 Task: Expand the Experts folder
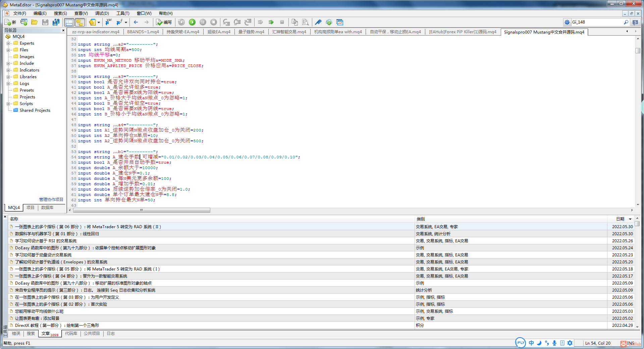8,43
